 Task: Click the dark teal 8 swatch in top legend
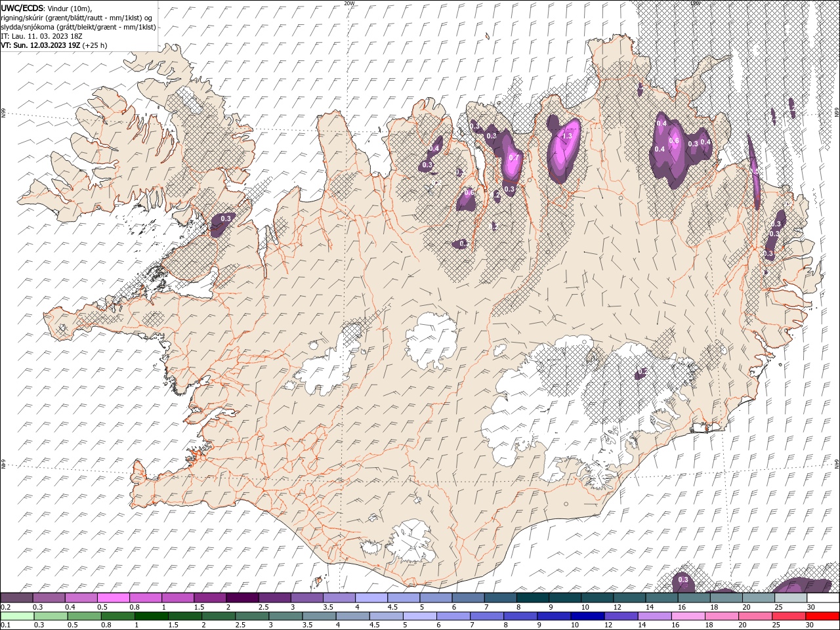[532, 598]
